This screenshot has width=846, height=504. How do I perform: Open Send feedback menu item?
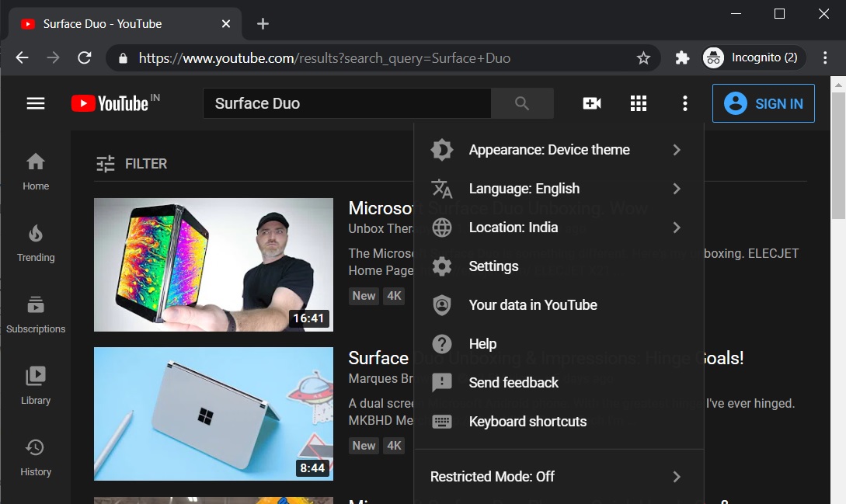pyautogui.click(x=513, y=382)
